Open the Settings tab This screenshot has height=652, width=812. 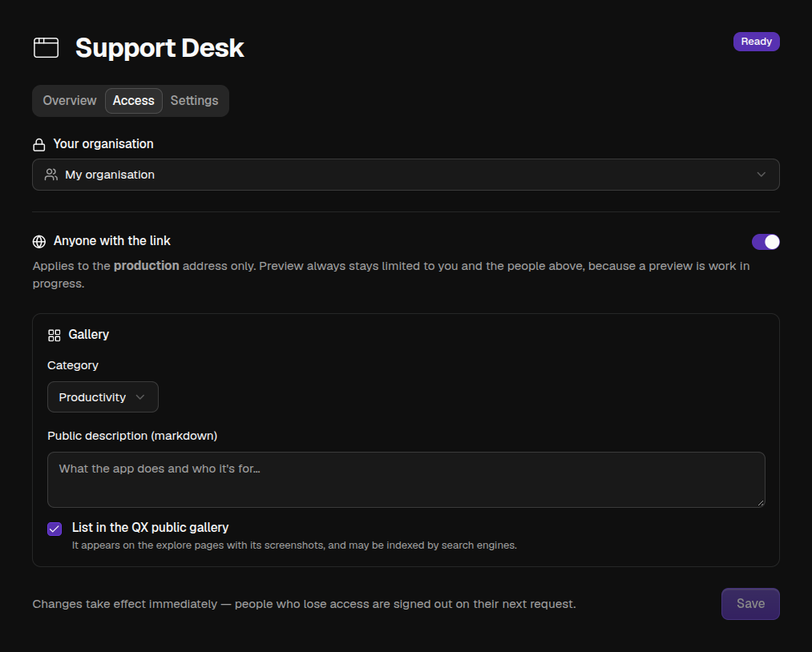pyautogui.click(x=194, y=101)
